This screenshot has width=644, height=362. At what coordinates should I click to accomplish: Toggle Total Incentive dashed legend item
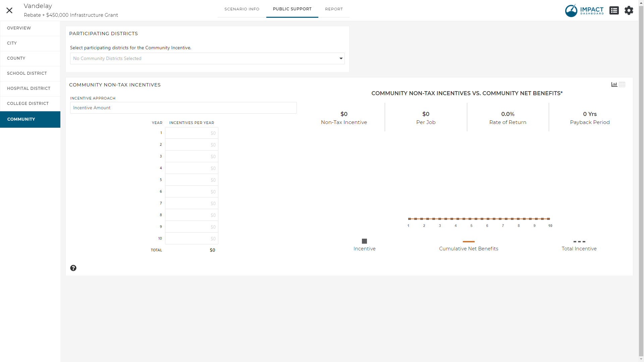tap(579, 242)
